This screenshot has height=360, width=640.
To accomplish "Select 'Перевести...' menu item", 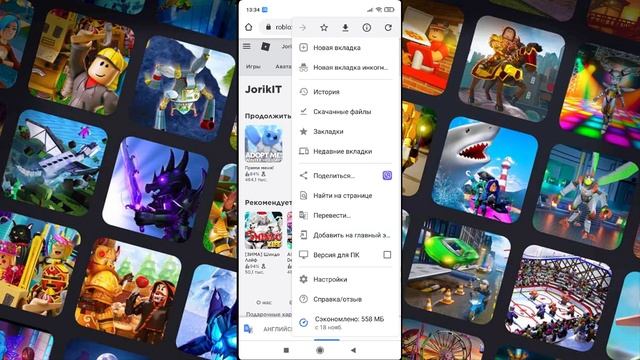I will point(346,215).
